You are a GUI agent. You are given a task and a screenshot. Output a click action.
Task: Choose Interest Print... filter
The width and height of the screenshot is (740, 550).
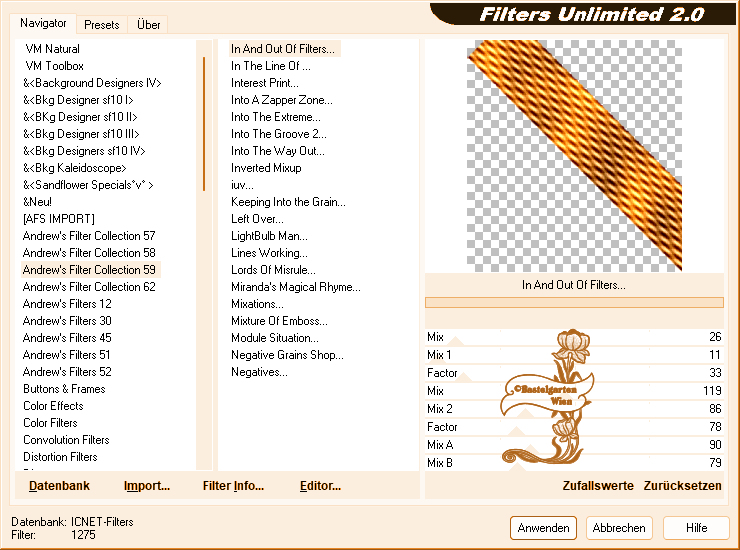pos(265,83)
